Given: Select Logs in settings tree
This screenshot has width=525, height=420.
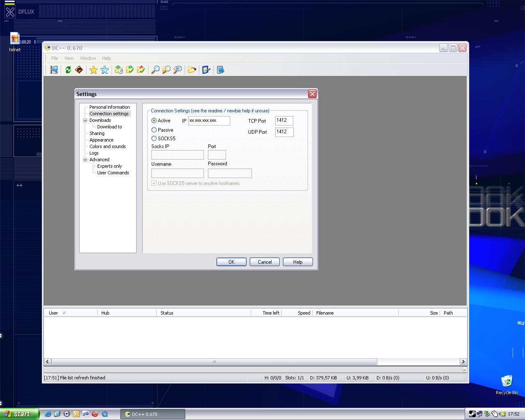Looking at the screenshot, I should tap(94, 153).
